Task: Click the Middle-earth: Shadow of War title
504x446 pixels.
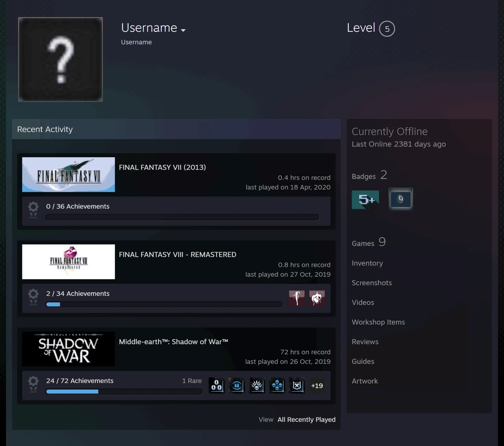Action: click(174, 342)
